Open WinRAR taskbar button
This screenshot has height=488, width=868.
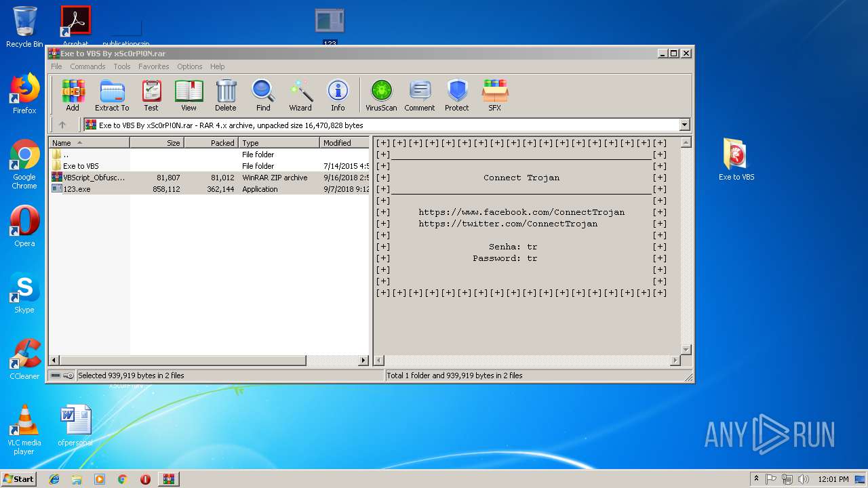[169, 479]
